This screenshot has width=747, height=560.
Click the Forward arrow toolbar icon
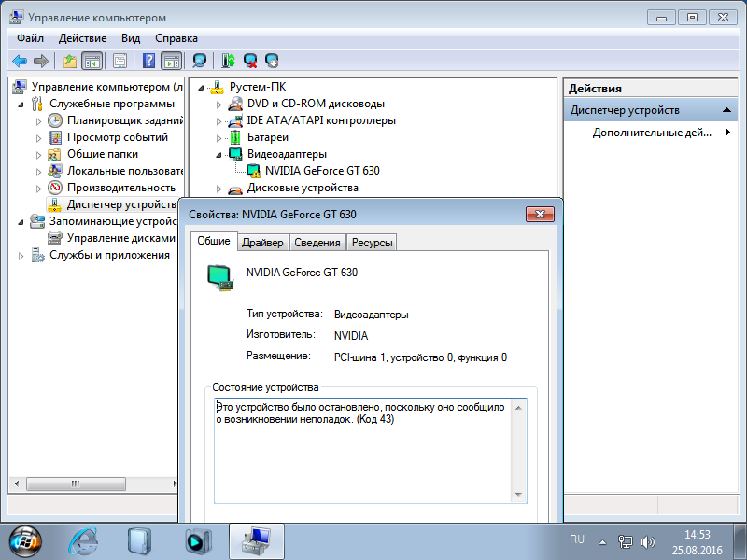(41, 61)
